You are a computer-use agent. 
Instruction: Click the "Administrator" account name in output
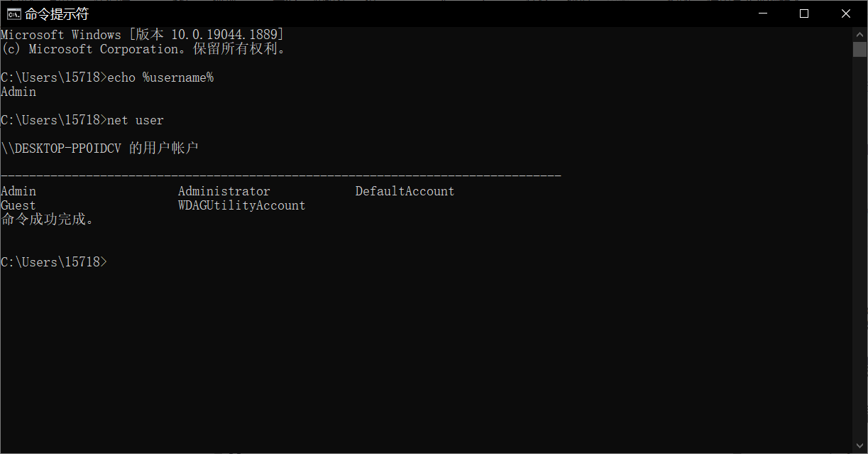(224, 191)
